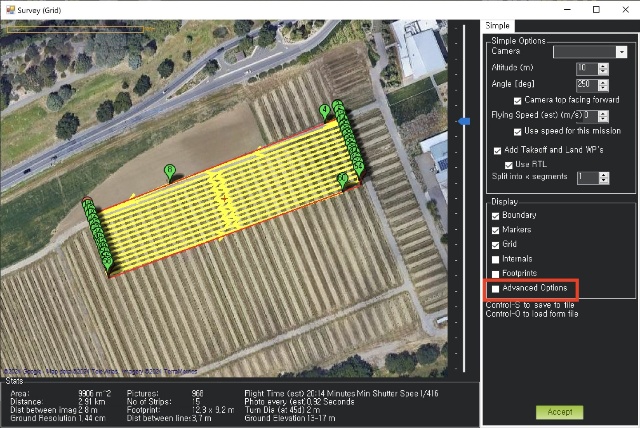Image resolution: width=640 pixels, height=428 pixels.
Task: Click inside the Altitude (m) input field
Action: click(586, 67)
